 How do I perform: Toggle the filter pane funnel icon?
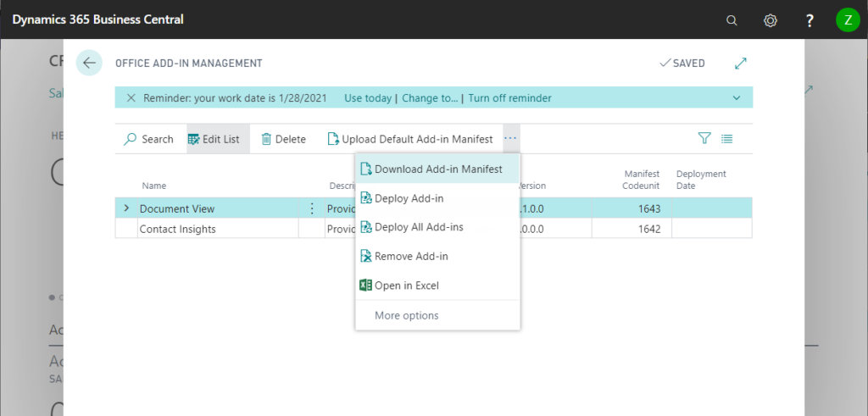(704, 138)
